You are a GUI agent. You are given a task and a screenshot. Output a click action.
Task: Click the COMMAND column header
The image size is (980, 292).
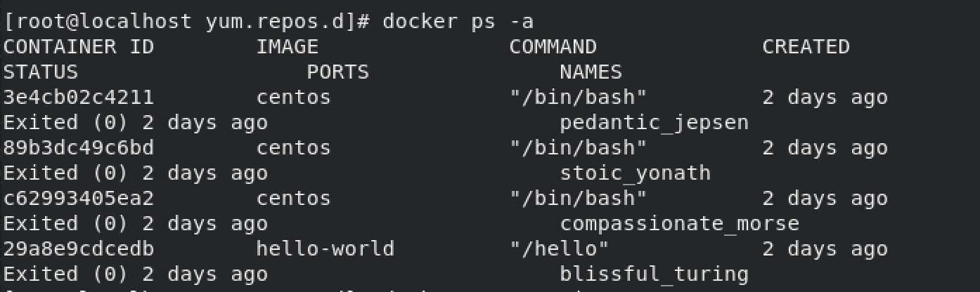pos(553,47)
